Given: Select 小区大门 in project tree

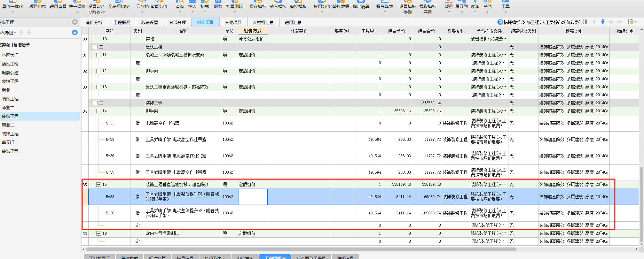Looking at the screenshot, I should [10, 55].
